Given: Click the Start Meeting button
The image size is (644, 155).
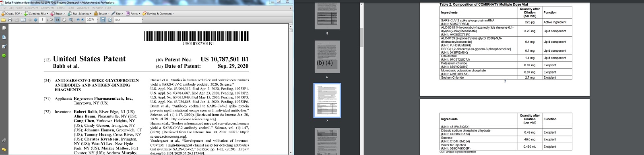Looking at the screenshot, I should [x=79, y=13].
